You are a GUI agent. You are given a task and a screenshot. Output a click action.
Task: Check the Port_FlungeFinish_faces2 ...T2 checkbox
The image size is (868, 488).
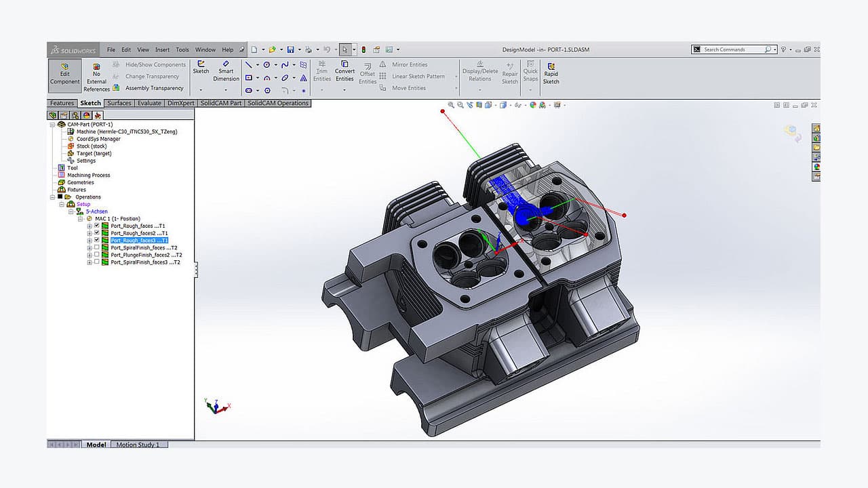pyautogui.click(x=97, y=255)
